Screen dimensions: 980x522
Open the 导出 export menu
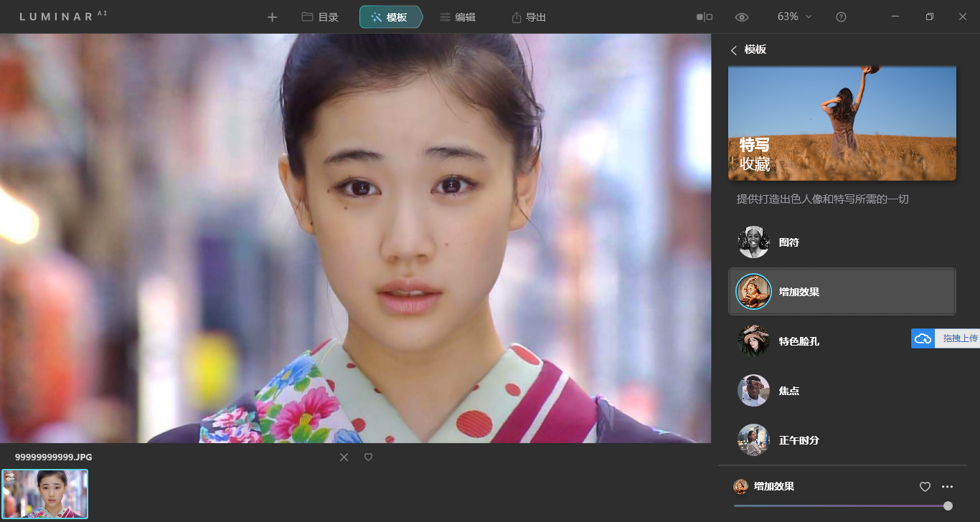[x=529, y=17]
